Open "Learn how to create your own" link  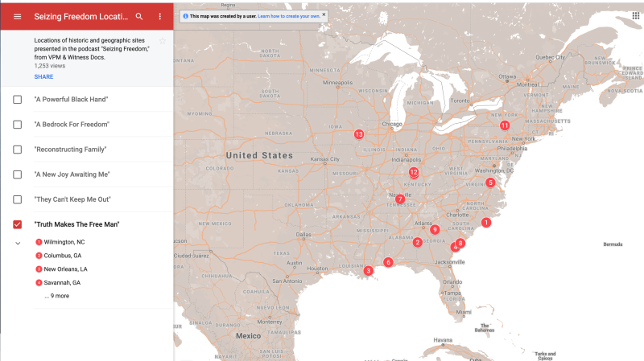289,16
